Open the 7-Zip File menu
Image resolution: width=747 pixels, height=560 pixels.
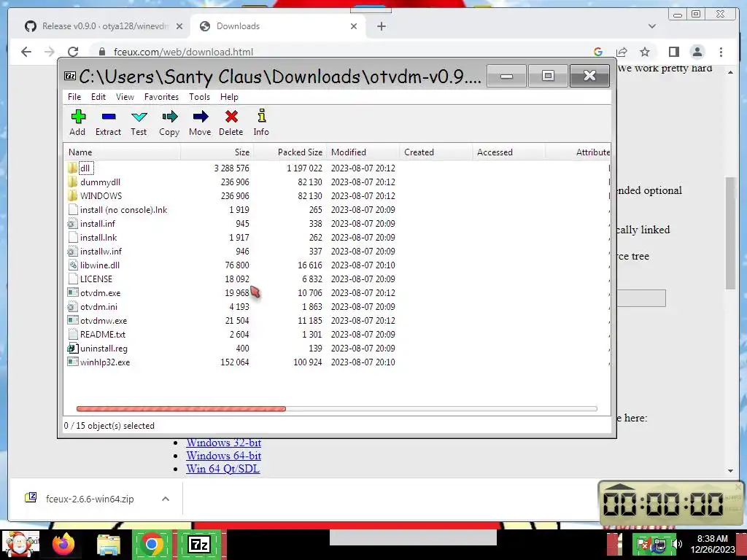click(x=74, y=97)
